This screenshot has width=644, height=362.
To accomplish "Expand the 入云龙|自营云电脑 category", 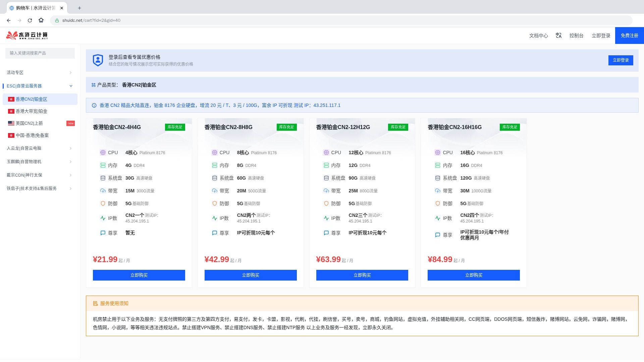I will (x=40, y=148).
